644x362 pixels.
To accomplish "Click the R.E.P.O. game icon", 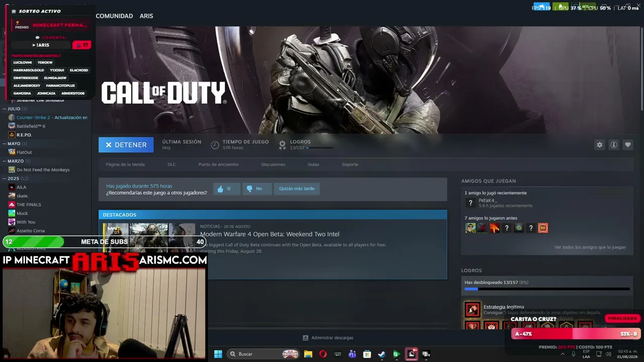I will tap(12, 135).
